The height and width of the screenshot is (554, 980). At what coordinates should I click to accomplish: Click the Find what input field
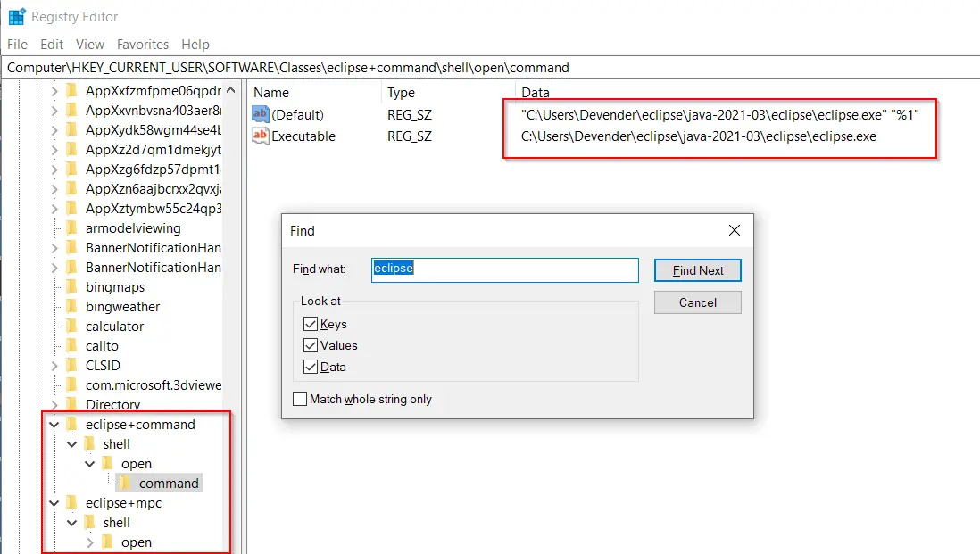tap(504, 270)
